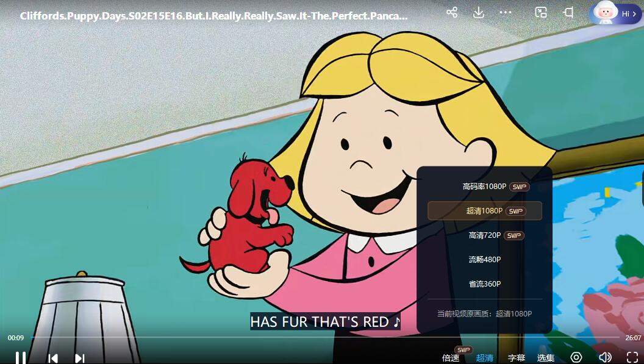This screenshot has width=644, height=364.
Task: Click the download icon
Action: 479,12
